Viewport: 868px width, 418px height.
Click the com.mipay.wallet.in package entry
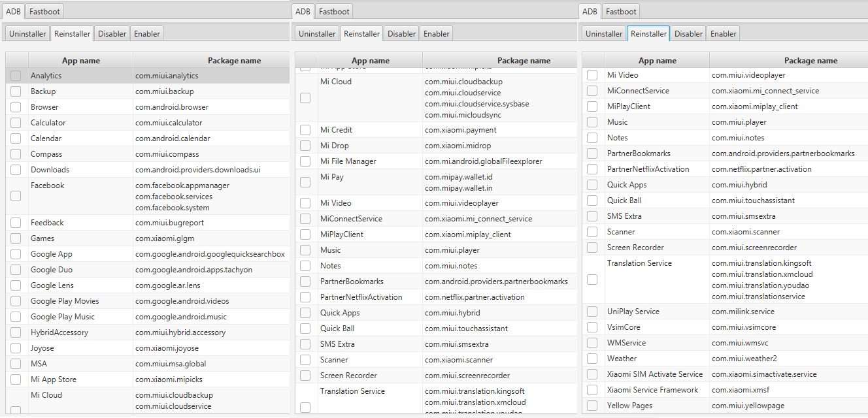tap(459, 188)
